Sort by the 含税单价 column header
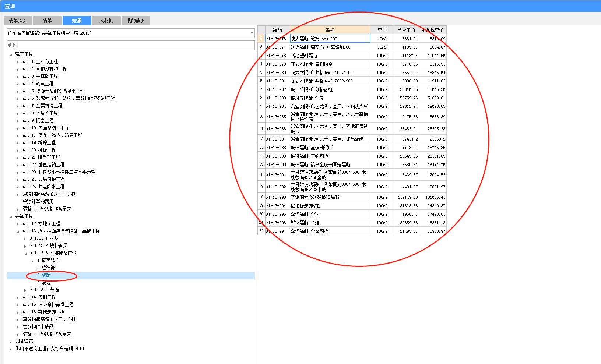The image size is (601, 364). click(x=407, y=30)
